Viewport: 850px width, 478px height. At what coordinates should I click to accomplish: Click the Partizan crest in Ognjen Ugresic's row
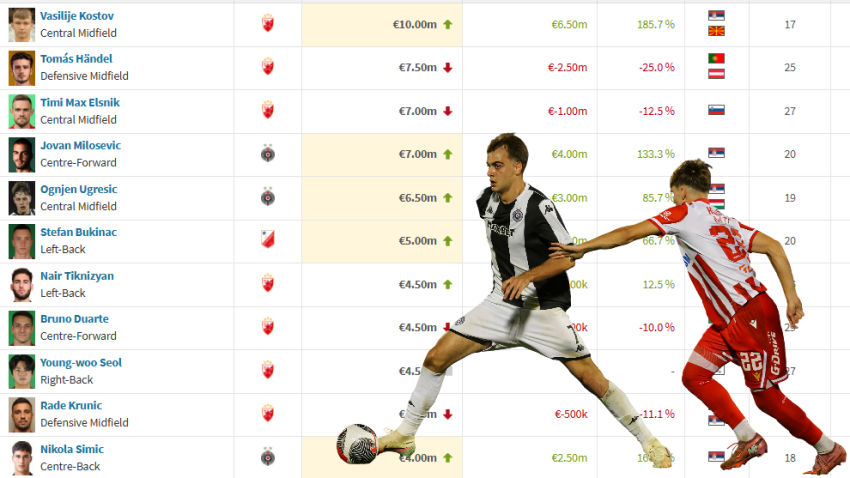(x=268, y=197)
